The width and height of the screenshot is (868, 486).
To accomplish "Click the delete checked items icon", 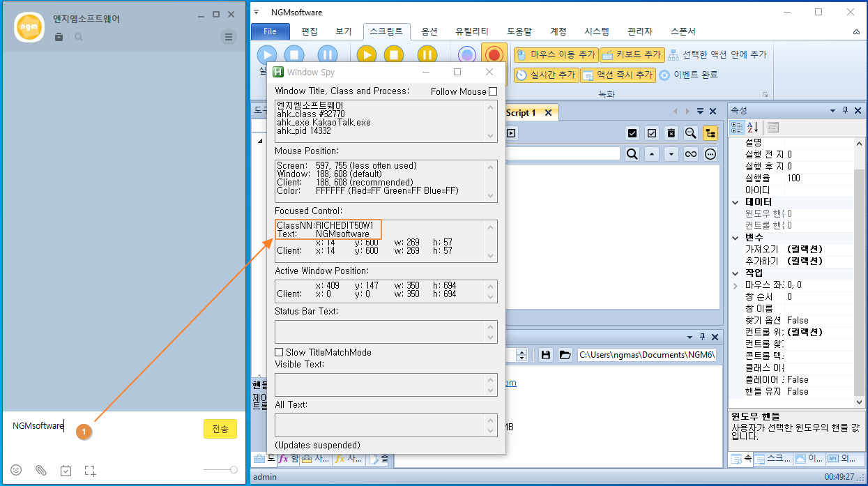I will pyautogui.click(x=671, y=133).
